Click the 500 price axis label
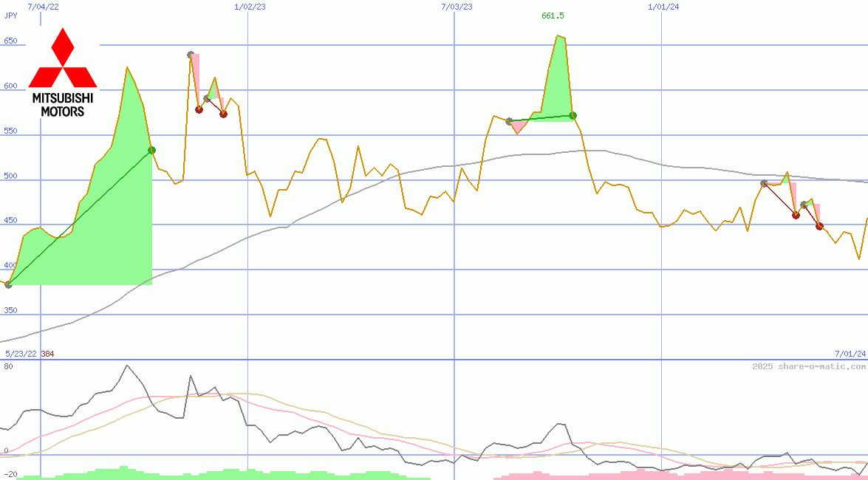 pyautogui.click(x=10, y=176)
